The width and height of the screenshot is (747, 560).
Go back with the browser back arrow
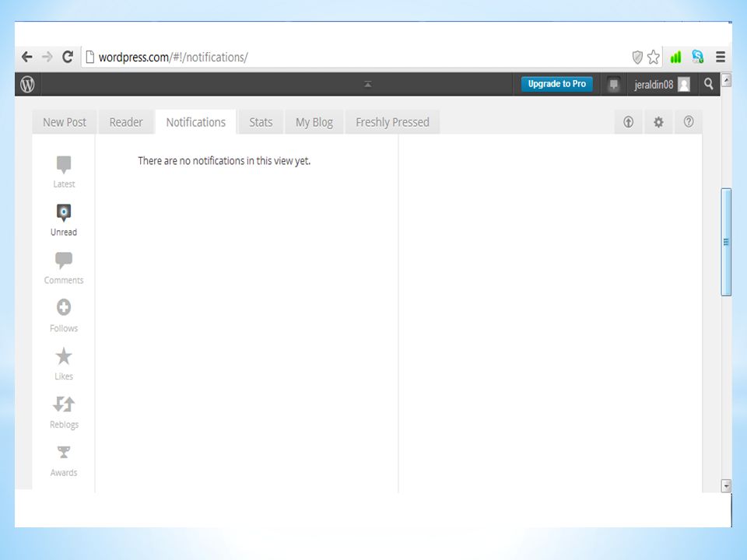(27, 57)
